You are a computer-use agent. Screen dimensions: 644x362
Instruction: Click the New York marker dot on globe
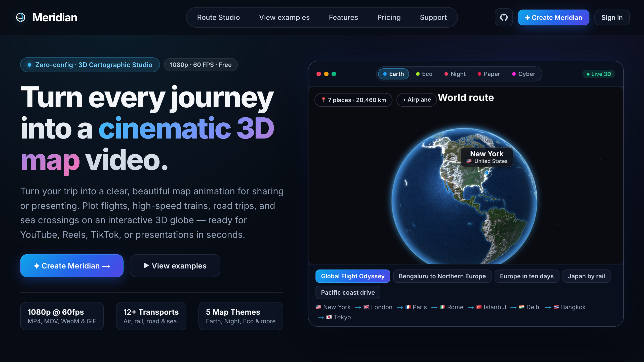(487, 172)
